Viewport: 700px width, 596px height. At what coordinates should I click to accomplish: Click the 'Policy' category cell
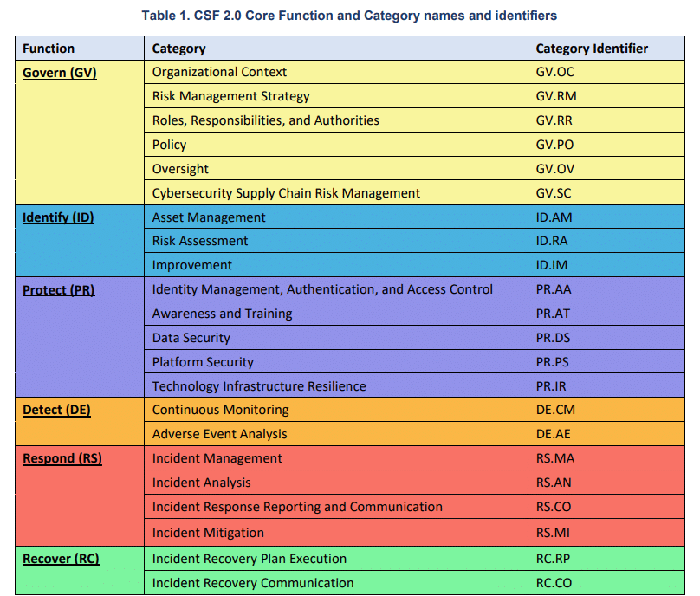(336, 144)
